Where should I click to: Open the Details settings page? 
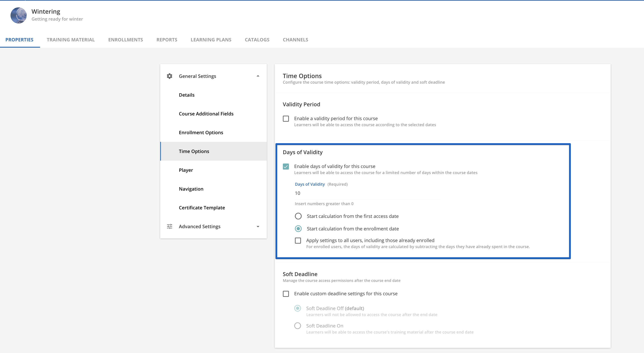213,95
